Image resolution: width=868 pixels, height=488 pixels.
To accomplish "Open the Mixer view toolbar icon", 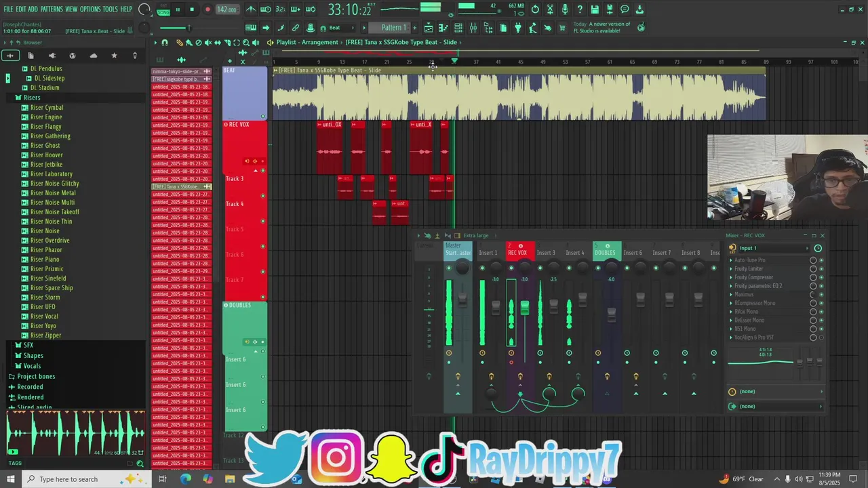I will (x=473, y=28).
